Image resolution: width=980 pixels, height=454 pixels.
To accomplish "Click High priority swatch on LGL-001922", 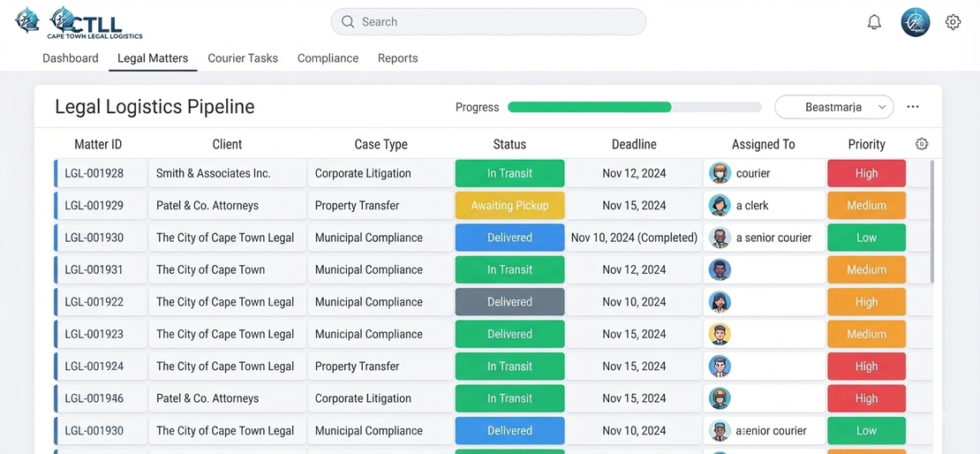I will point(866,302).
